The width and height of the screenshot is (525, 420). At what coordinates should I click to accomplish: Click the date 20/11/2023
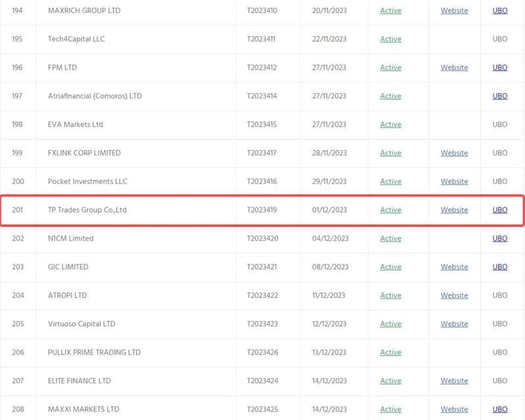(329, 10)
